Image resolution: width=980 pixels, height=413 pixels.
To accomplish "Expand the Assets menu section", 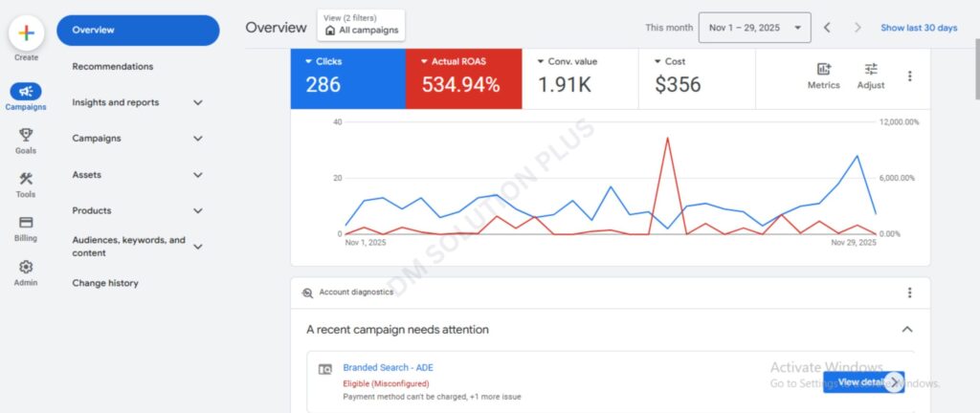I will click(x=198, y=175).
